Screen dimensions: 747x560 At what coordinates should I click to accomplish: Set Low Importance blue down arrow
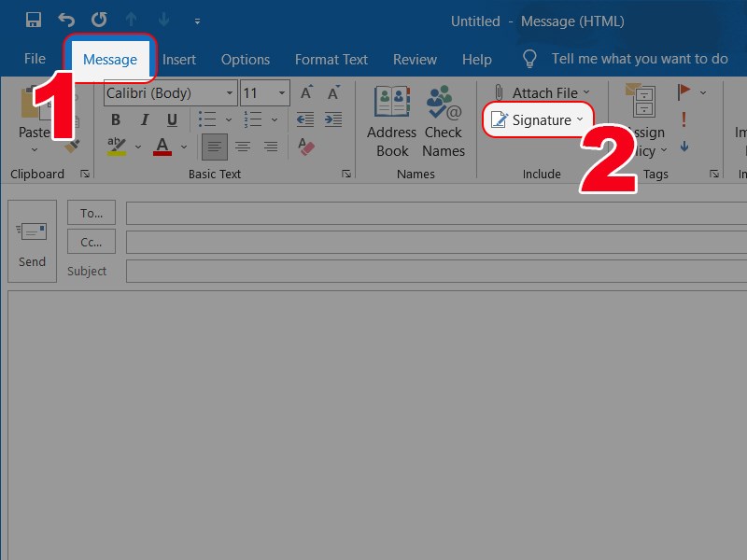684,147
